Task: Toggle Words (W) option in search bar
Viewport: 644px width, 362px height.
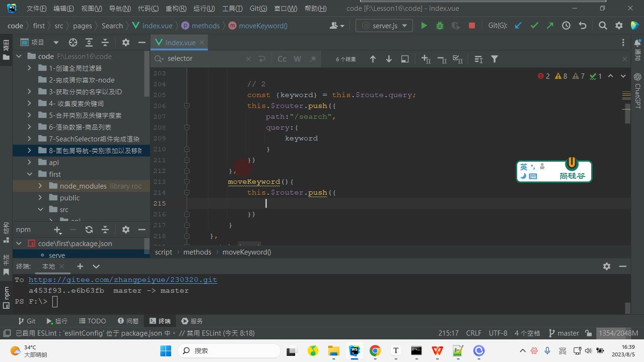Action: click(x=297, y=59)
